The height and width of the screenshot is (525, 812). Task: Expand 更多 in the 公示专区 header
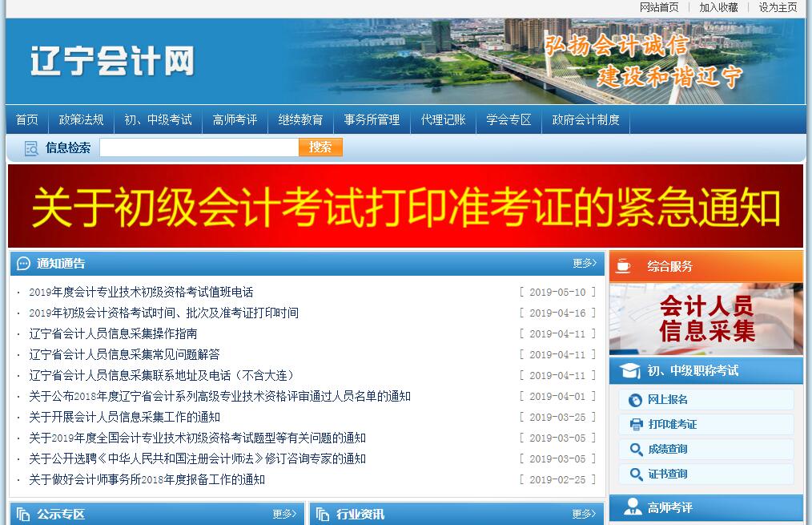click(284, 514)
